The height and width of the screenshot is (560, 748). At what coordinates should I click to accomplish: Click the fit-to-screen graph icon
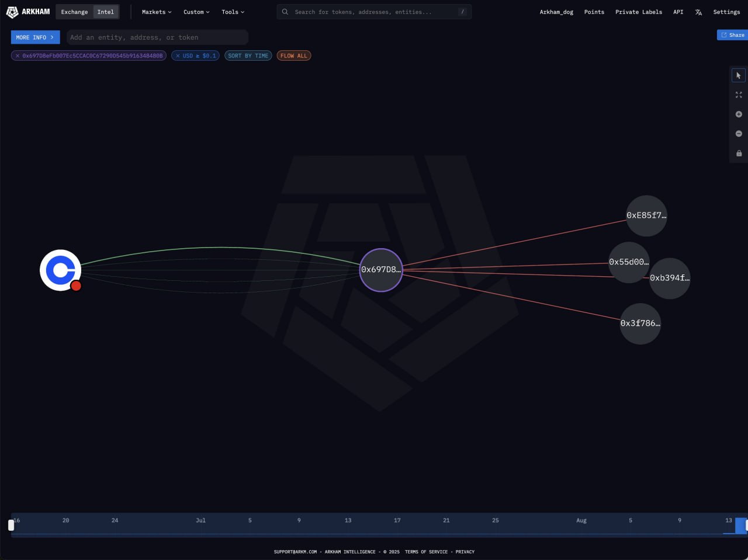[739, 95]
